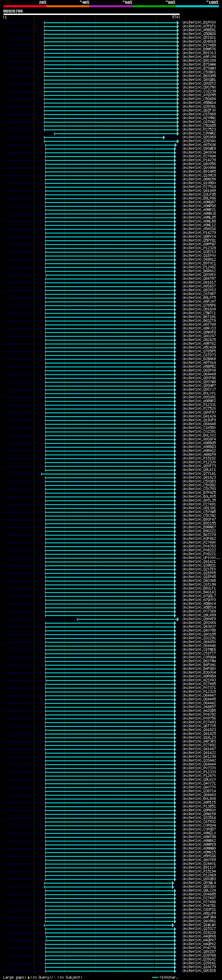The height and width of the screenshot is (980, 222).
Task: Click the white query sequence bar
Action: [92, 15]
